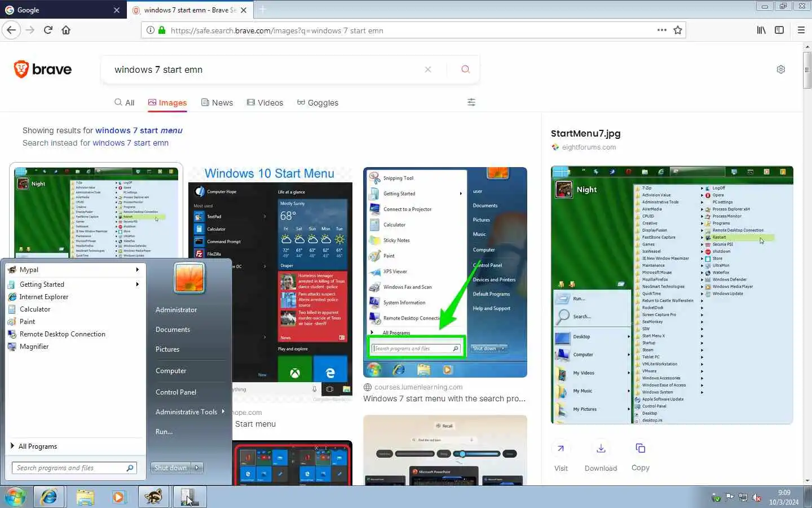The width and height of the screenshot is (812, 508).
Task: Expand the Getting Started submenu arrow
Action: (x=137, y=284)
